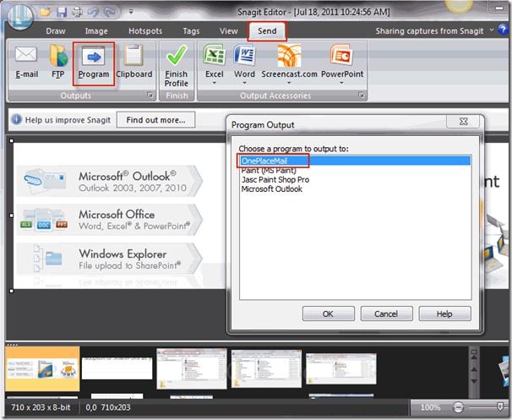This screenshot has width=512, height=420.
Task: Expand Output Accessories group launcher
Action: point(362,96)
